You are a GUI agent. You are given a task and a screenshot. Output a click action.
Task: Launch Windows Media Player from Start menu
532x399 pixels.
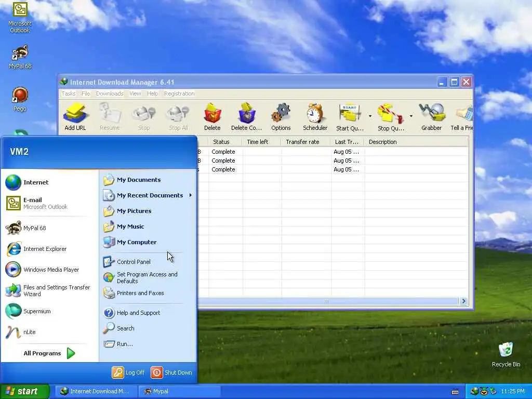click(x=49, y=270)
